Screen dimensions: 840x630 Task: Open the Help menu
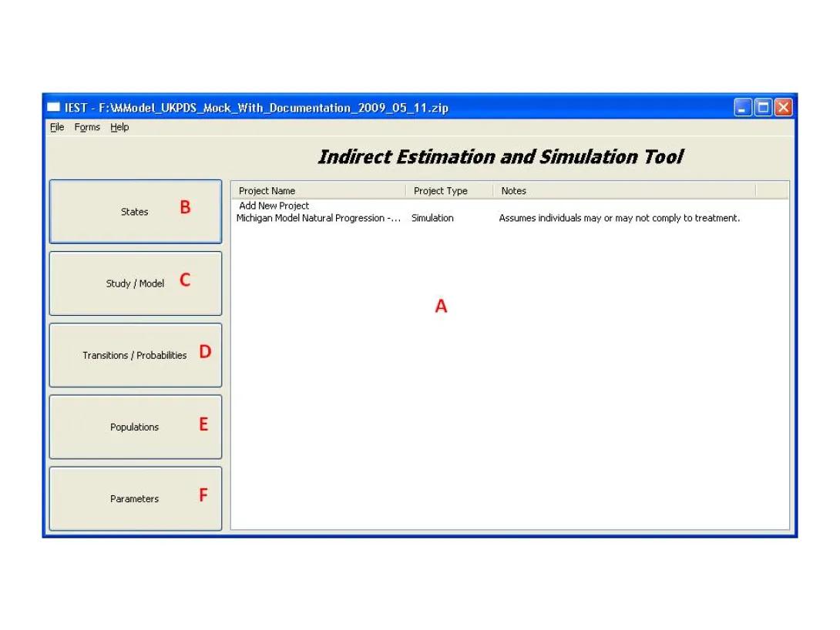pos(119,127)
